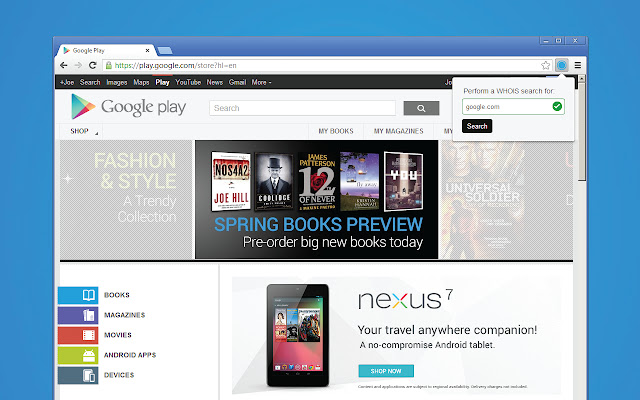The image size is (640, 400).
Task: Click the BOOKS sidebar link
Action: tap(117, 295)
